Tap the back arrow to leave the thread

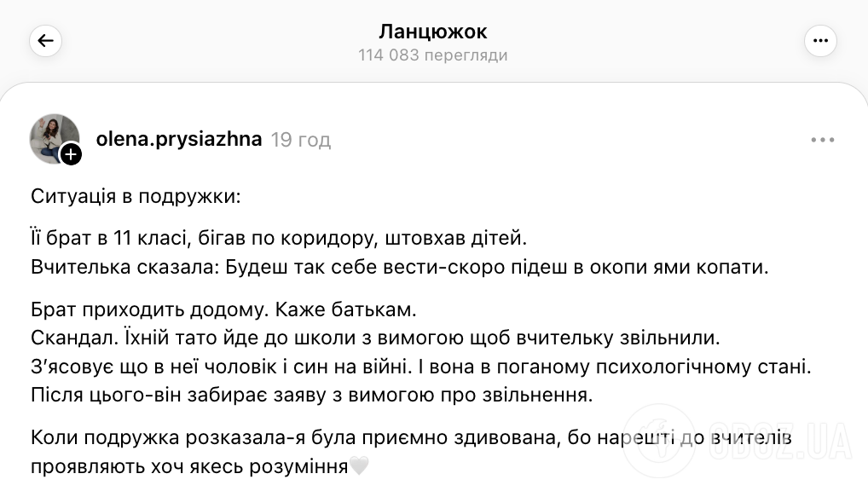coord(44,41)
